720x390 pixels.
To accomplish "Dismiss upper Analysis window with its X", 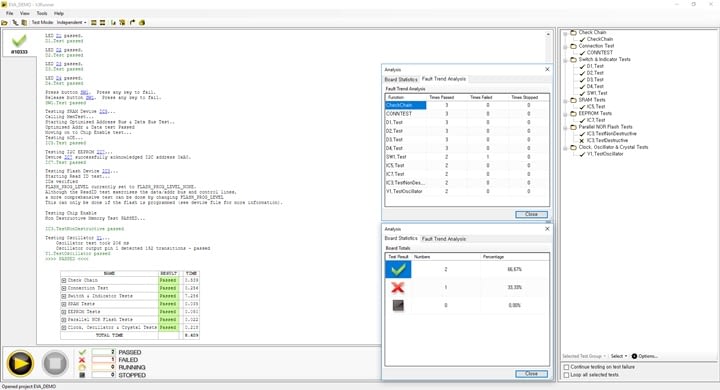I will tap(547, 69).
